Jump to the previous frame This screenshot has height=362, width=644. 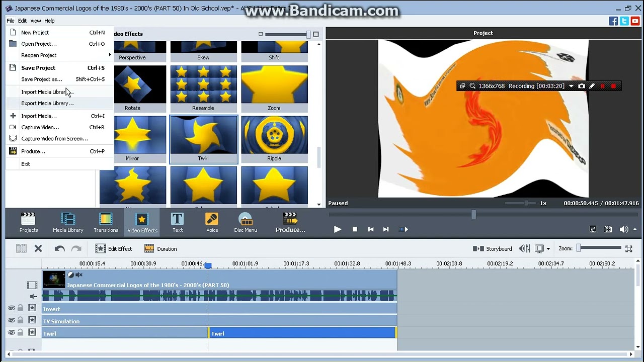371,229
